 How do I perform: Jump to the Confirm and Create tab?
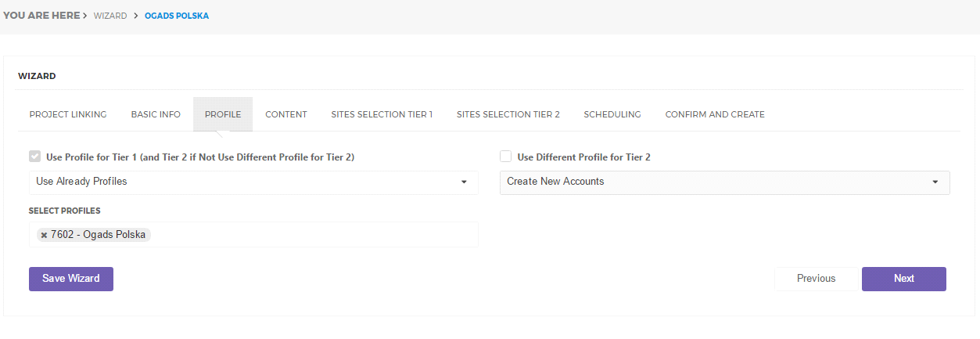click(715, 114)
